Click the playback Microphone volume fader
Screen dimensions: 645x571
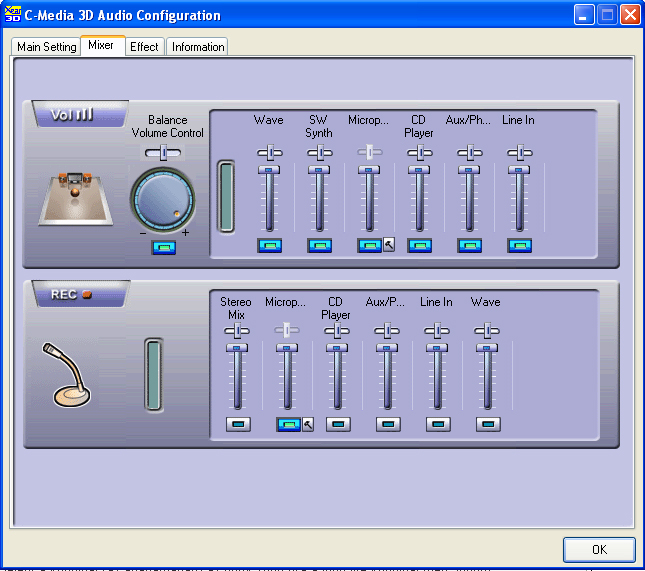(x=369, y=198)
